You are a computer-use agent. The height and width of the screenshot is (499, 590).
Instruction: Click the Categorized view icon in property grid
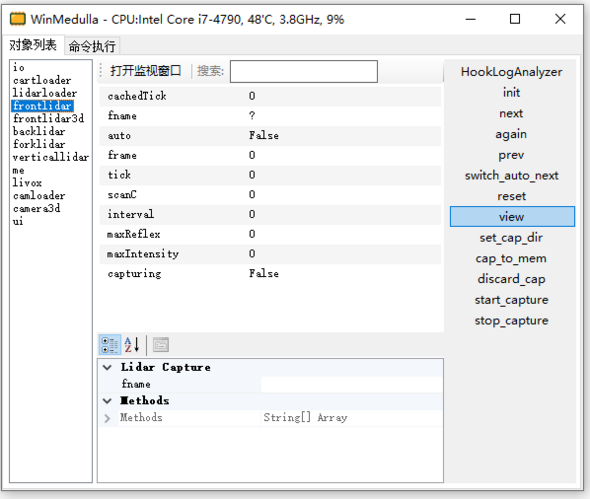pos(110,345)
